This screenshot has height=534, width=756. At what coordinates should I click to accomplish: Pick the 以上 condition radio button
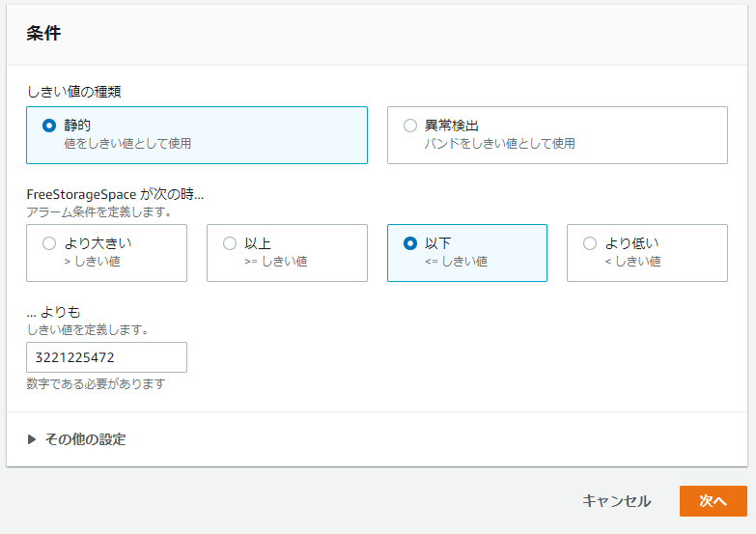[x=230, y=243]
